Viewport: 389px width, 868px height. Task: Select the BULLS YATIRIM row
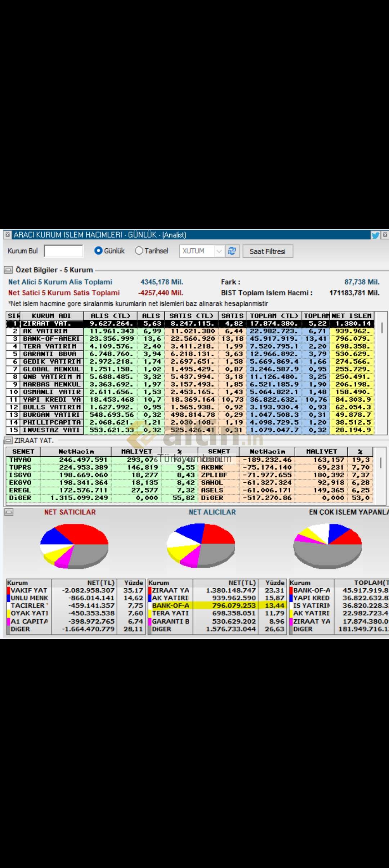click(x=190, y=407)
